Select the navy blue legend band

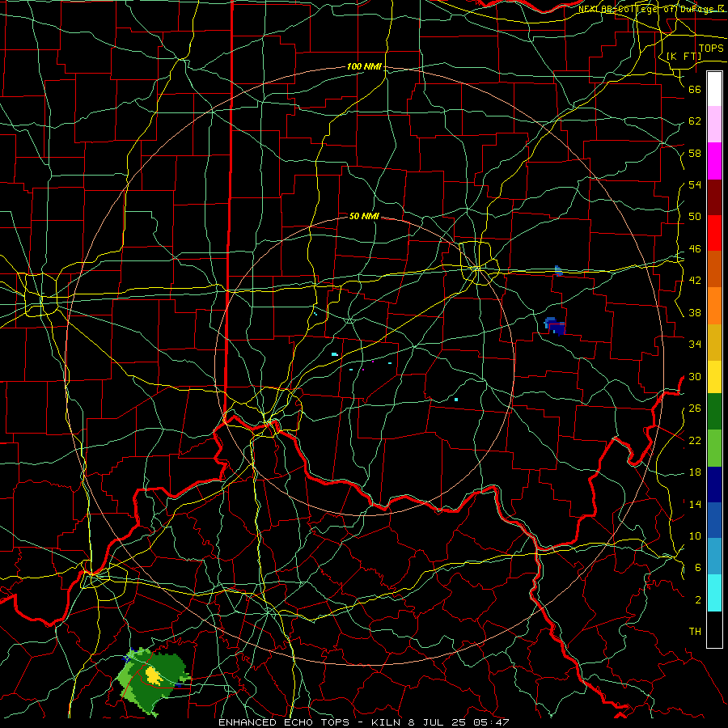point(714,485)
